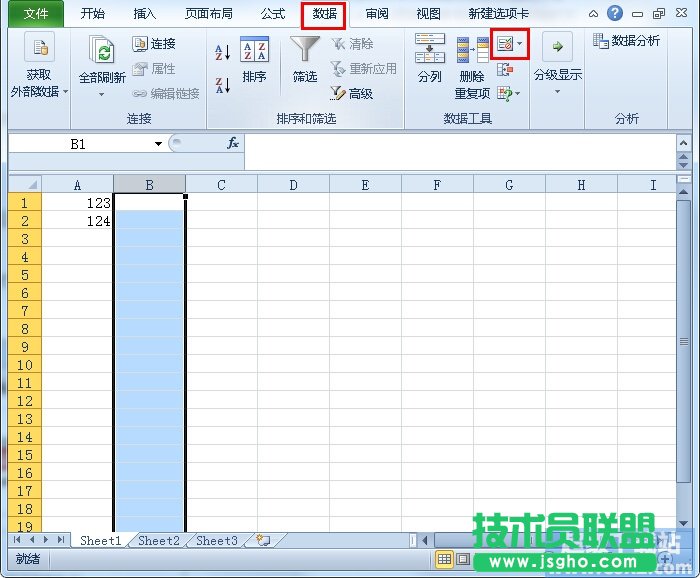This screenshot has width=700, height=578.
Task: Select column H header
Action: (x=581, y=184)
